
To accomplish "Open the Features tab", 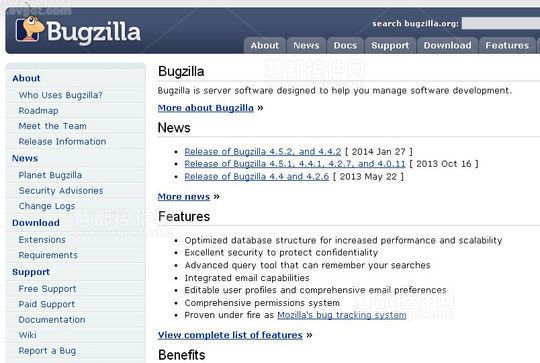I will point(507,45).
